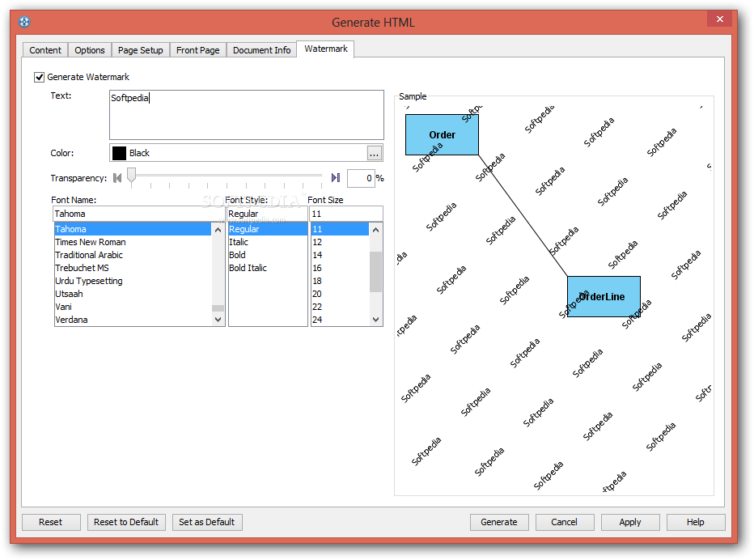Select Bold Italic font style
Screen dimensions: 754x560
[x=268, y=268]
